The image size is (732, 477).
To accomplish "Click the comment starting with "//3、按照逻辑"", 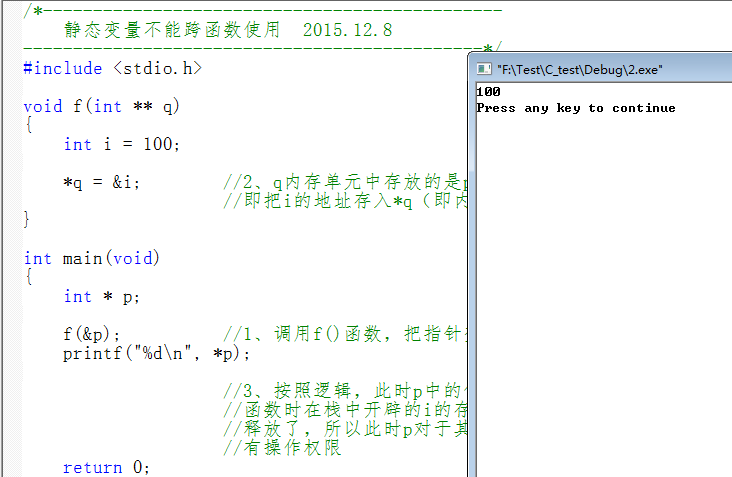I will coord(345,390).
